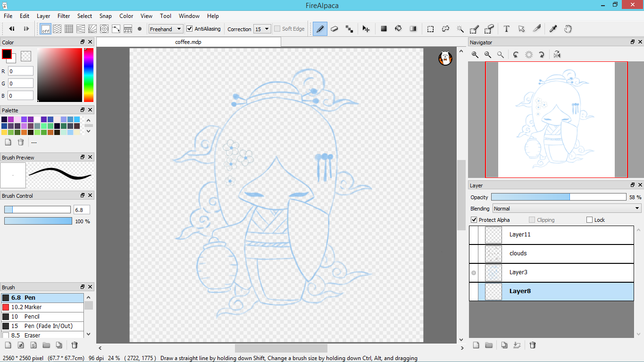The height and width of the screenshot is (362, 644).
Task: Choose the Pencil brush from the list
Action: 42,317
